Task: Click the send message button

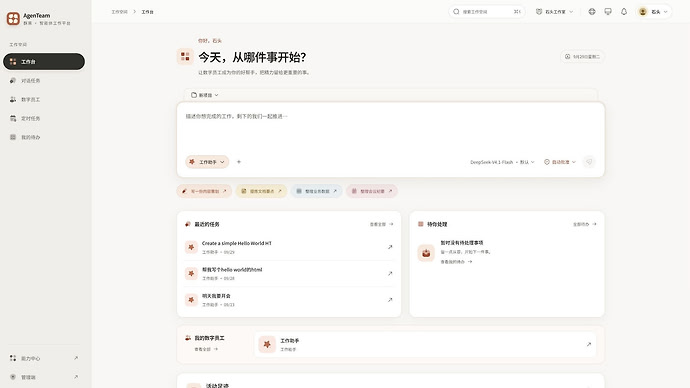Action: (589, 162)
